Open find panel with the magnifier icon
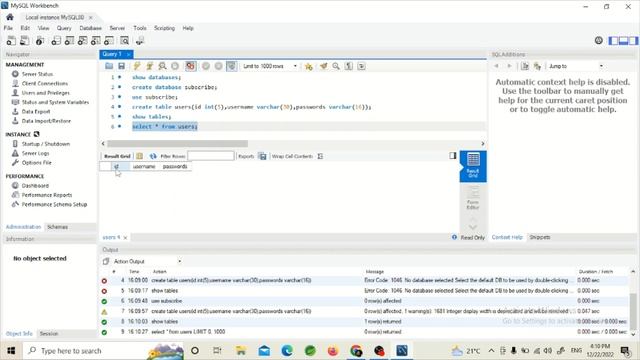 pyautogui.click(x=336, y=66)
